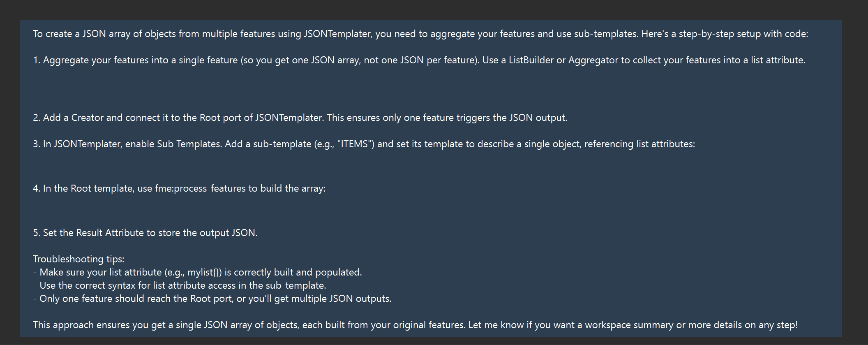Click the tip about correct list syntax

click(x=180, y=285)
